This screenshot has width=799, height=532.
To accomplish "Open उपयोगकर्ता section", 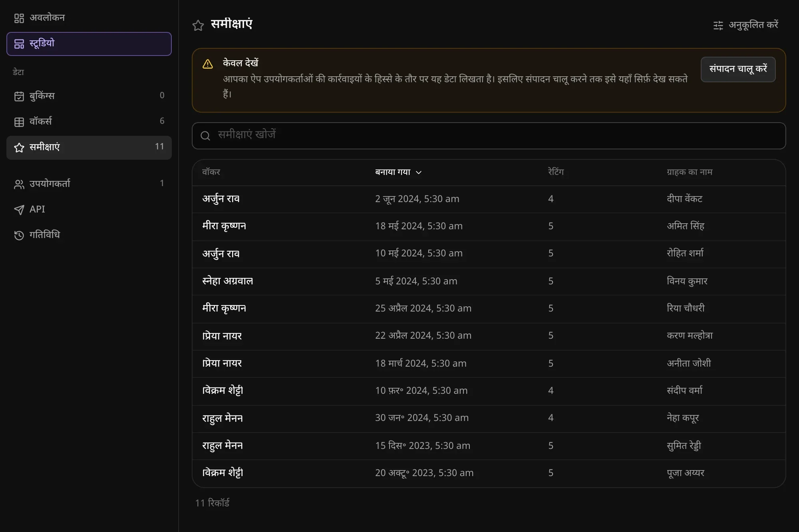I will 89,184.
